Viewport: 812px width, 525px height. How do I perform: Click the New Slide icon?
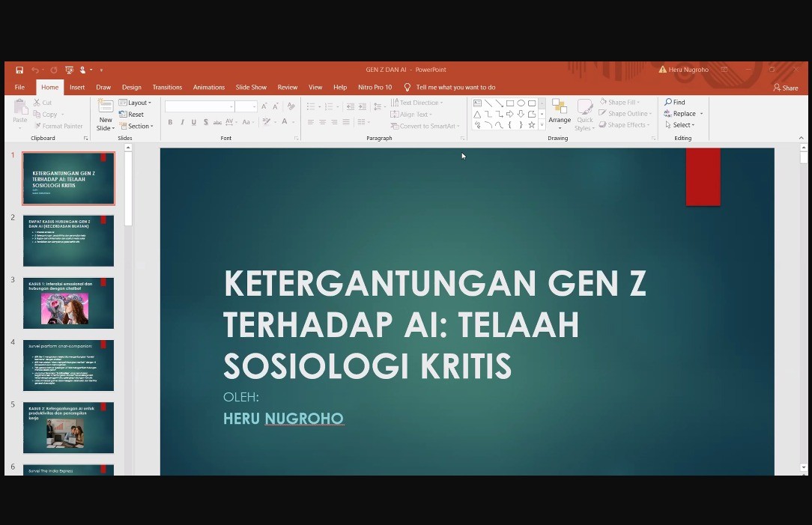pos(106,109)
